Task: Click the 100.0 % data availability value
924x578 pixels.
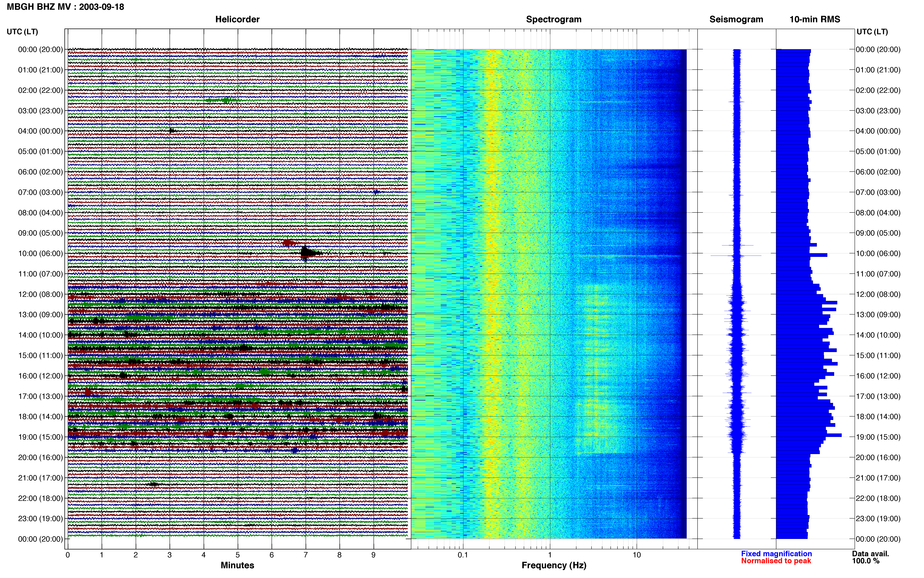Action: click(x=865, y=561)
